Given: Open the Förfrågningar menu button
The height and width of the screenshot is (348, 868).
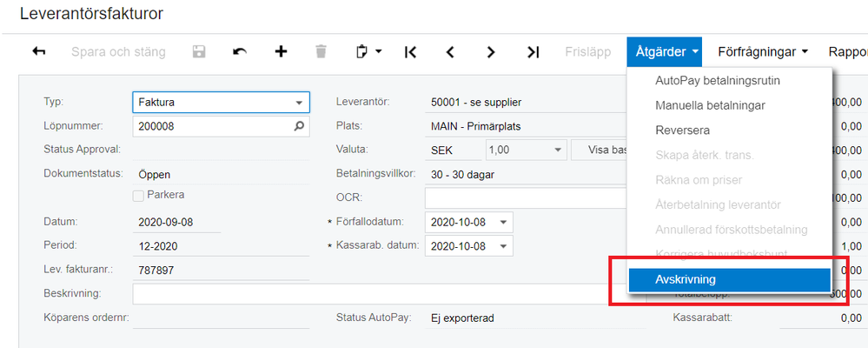Looking at the screenshot, I should point(763,51).
